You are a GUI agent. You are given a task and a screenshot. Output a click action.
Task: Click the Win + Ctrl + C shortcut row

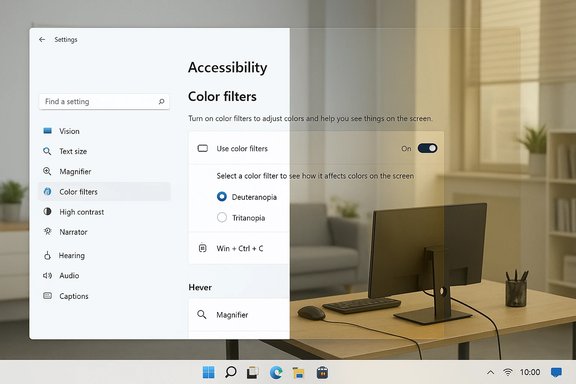[239, 248]
